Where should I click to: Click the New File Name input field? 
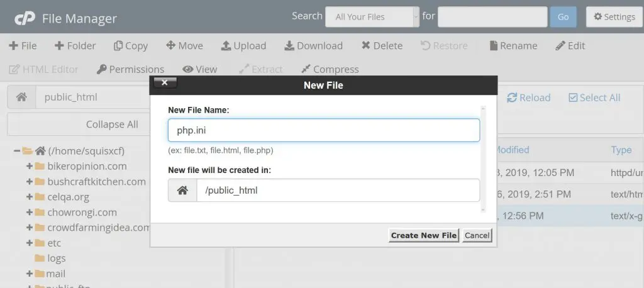click(x=323, y=130)
